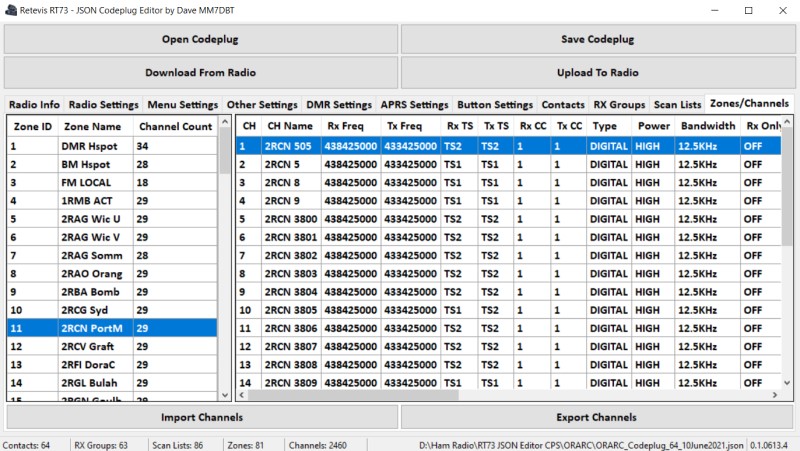Switch to the RX Groups tab
This screenshot has height=451, width=800.
619,105
